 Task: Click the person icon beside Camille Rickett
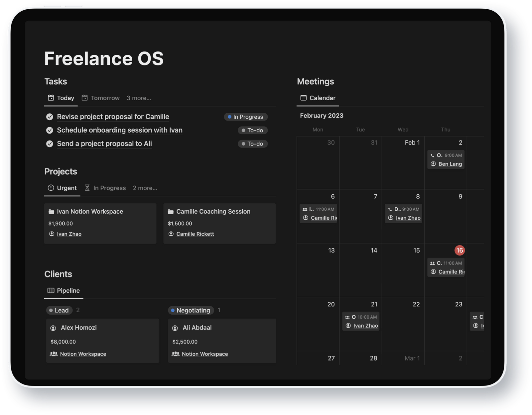[x=171, y=234]
